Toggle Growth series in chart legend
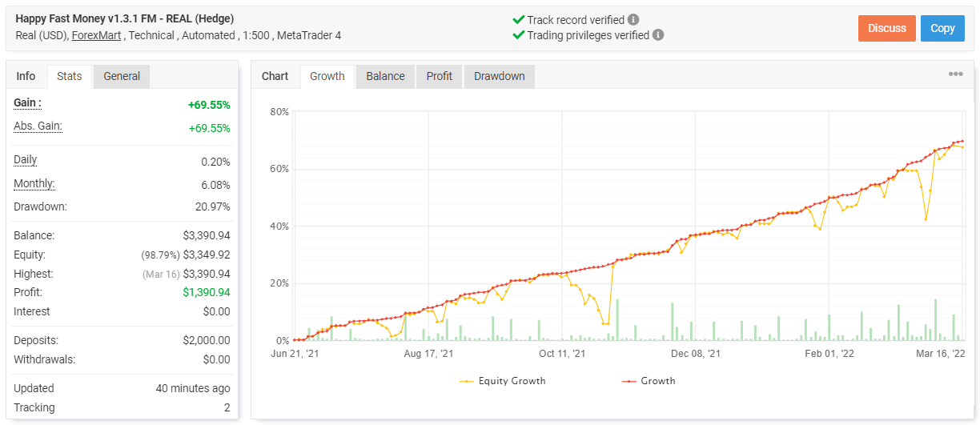 click(x=649, y=381)
